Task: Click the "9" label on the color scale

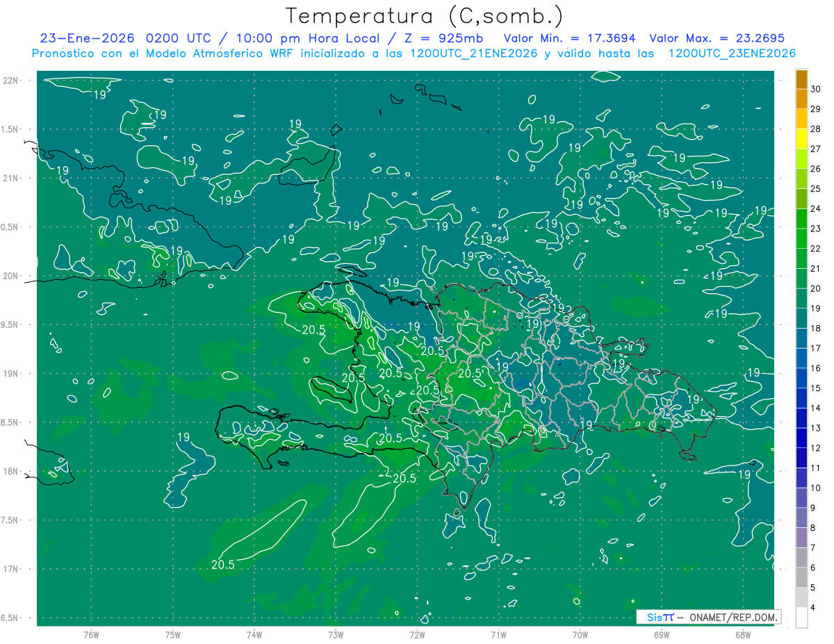Action: click(814, 509)
